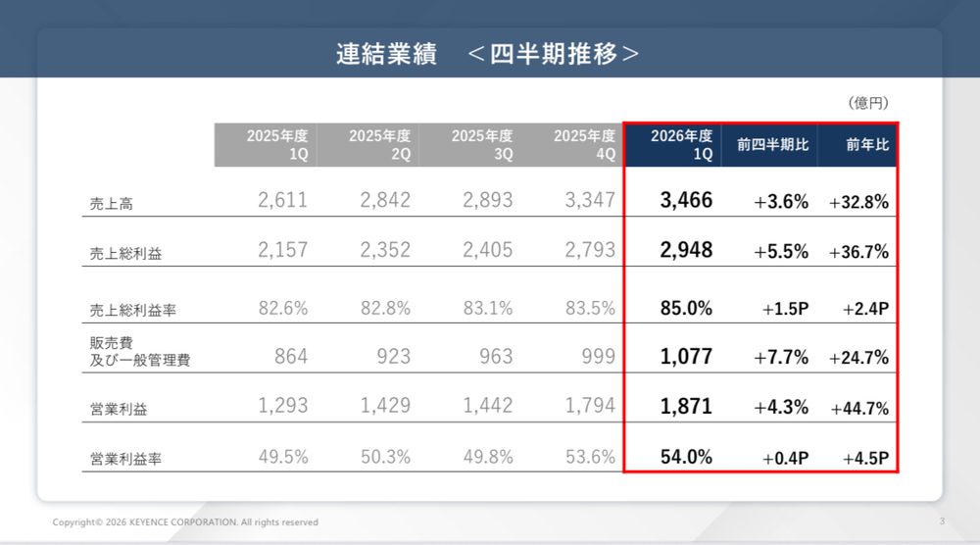Click the sales value 3,347
Viewport: 980px width, 545px height.
point(590,200)
